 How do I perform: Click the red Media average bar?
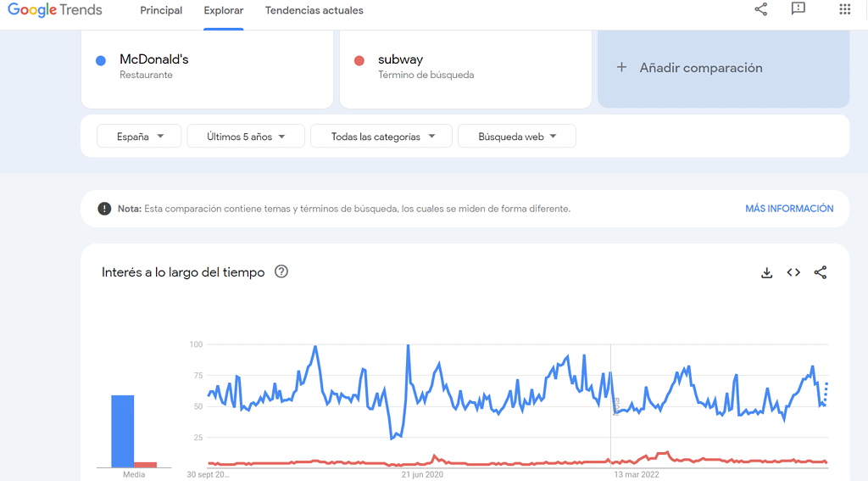coord(146,464)
